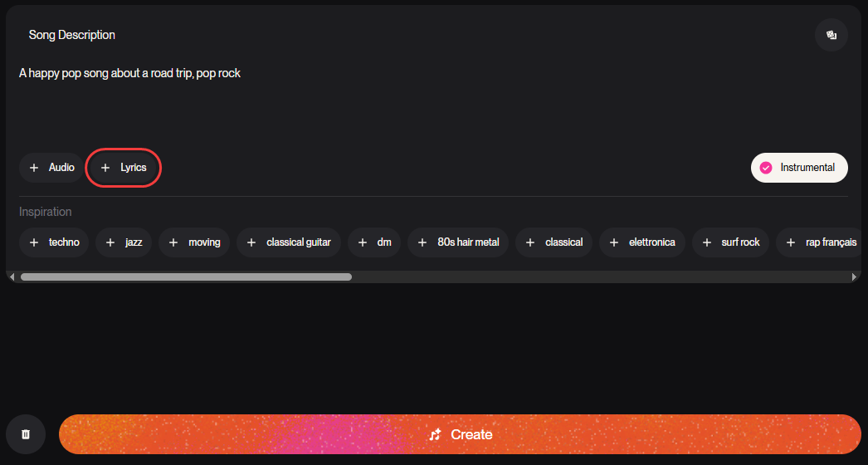Click the music note icon on Create

click(436, 434)
